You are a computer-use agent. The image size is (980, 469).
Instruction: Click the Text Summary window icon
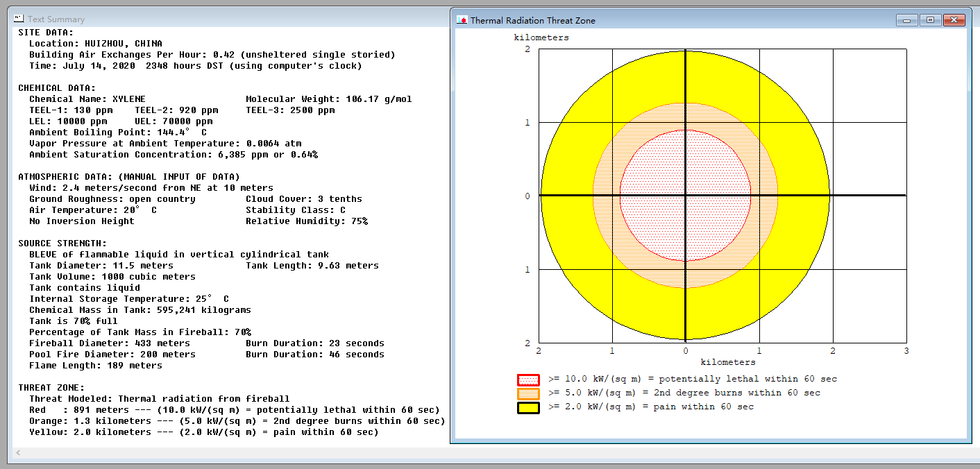[19, 19]
